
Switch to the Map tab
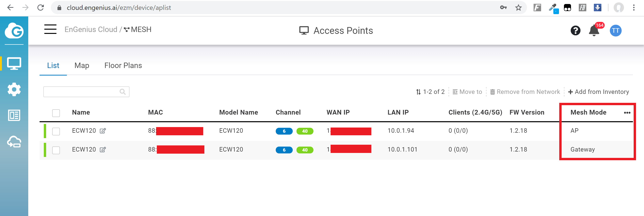pos(82,65)
